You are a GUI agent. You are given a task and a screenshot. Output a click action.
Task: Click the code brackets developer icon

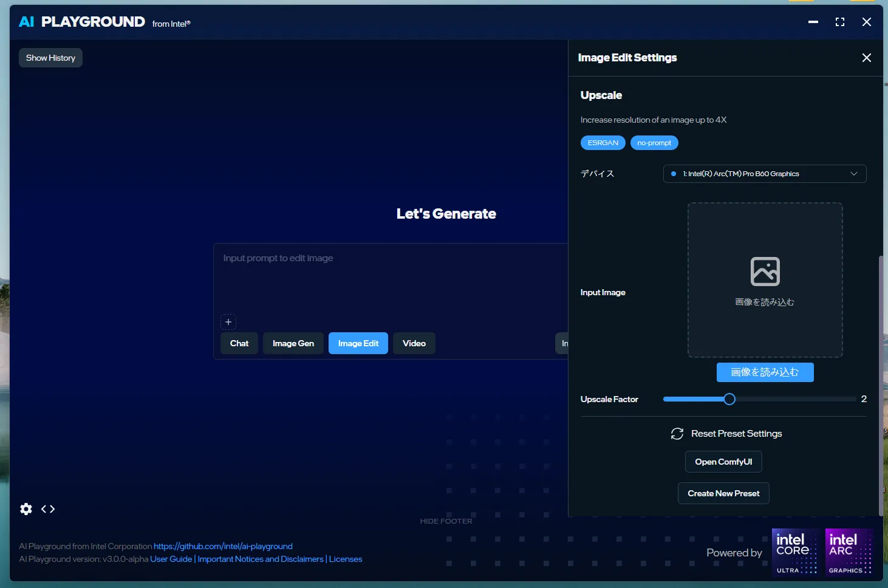(x=48, y=509)
